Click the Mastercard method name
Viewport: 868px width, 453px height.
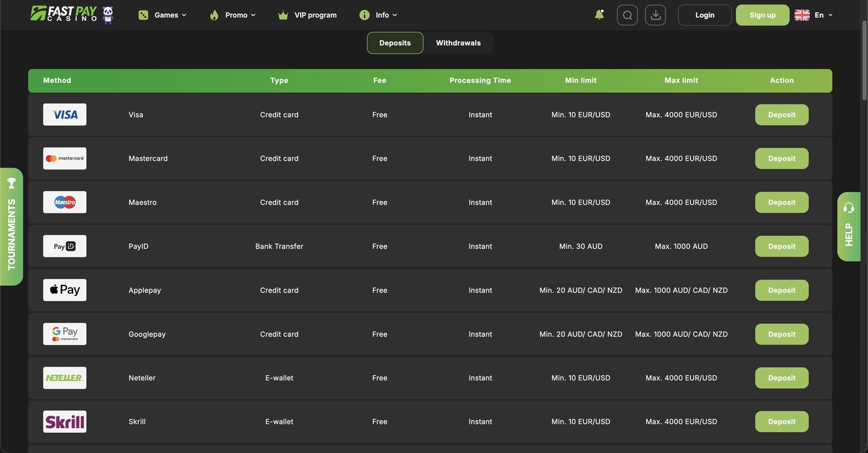click(x=148, y=158)
